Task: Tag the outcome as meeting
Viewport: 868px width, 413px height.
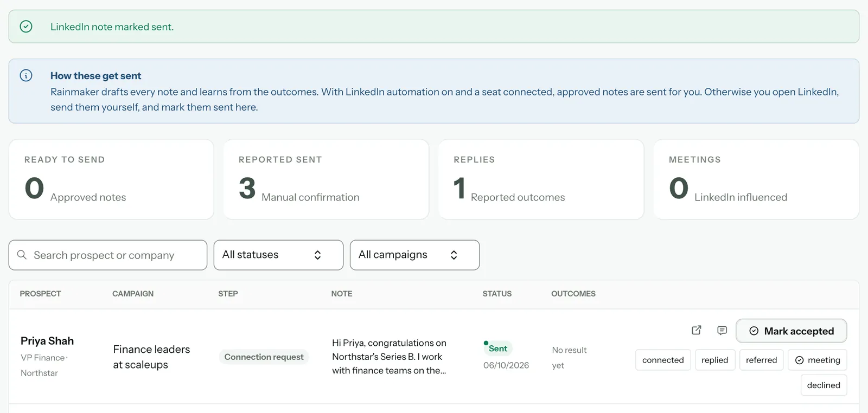Action: tap(817, 360)
